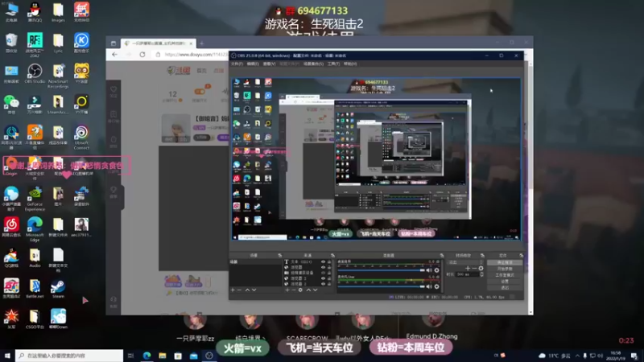The image size is (644, 362).
Task: Open the 场景集合 menu in OBS
Action: (x=313, y=64)
